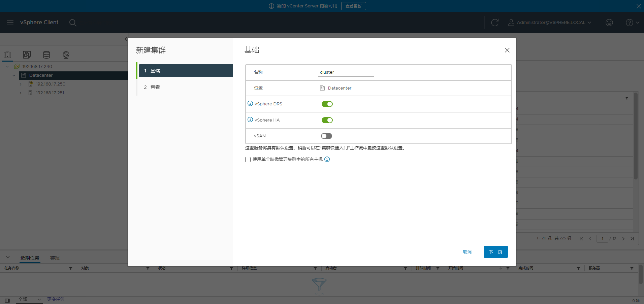
Task: Collapse the Datacenter tree node
Action: pyautogui.click(x=14, y=75)
